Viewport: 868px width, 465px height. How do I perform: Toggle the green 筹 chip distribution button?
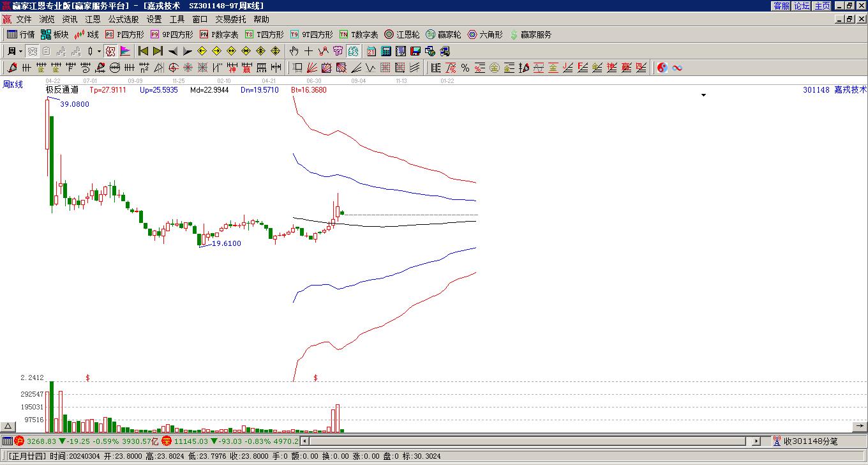(354, 51)
